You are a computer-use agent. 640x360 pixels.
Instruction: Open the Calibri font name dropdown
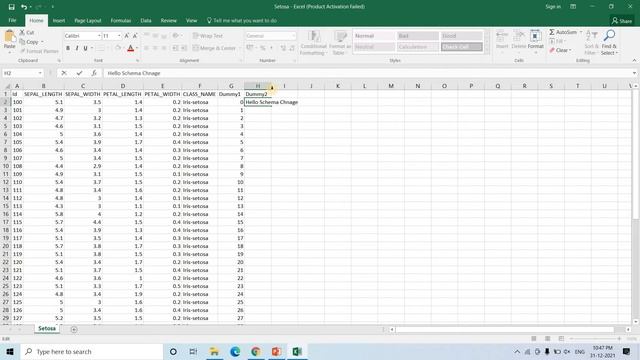(99, 36)
